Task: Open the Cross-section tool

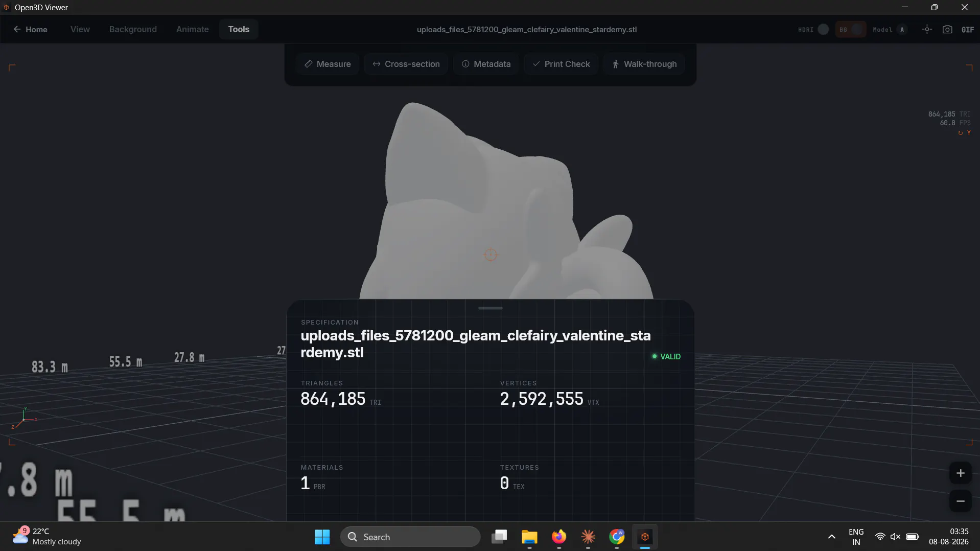Action: pyautogui.click(x=406, y=64)
